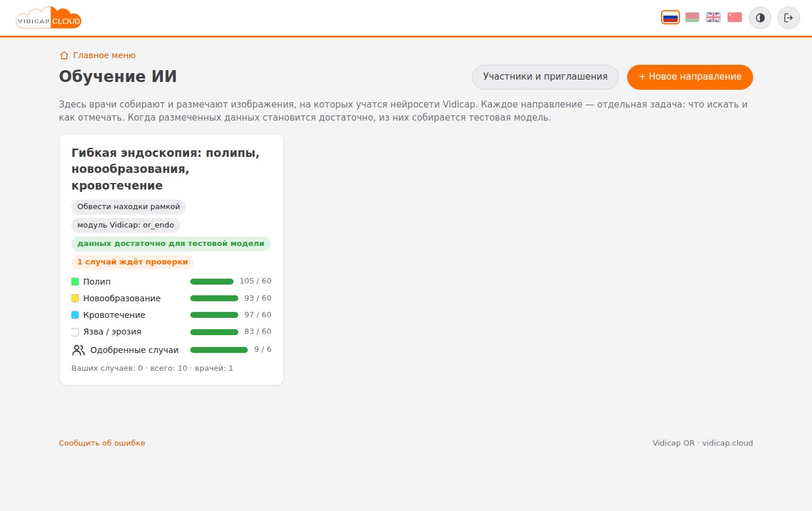Click the данных достаточно для тестовой модели badge
The width and height of the screenshot is (812, 511).
click(171, 244)
